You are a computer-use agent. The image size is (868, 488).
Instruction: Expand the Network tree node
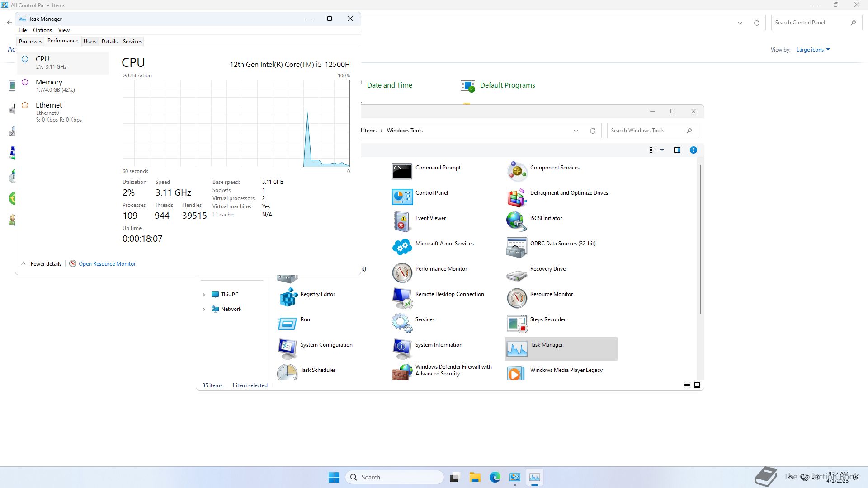point(203,309)
